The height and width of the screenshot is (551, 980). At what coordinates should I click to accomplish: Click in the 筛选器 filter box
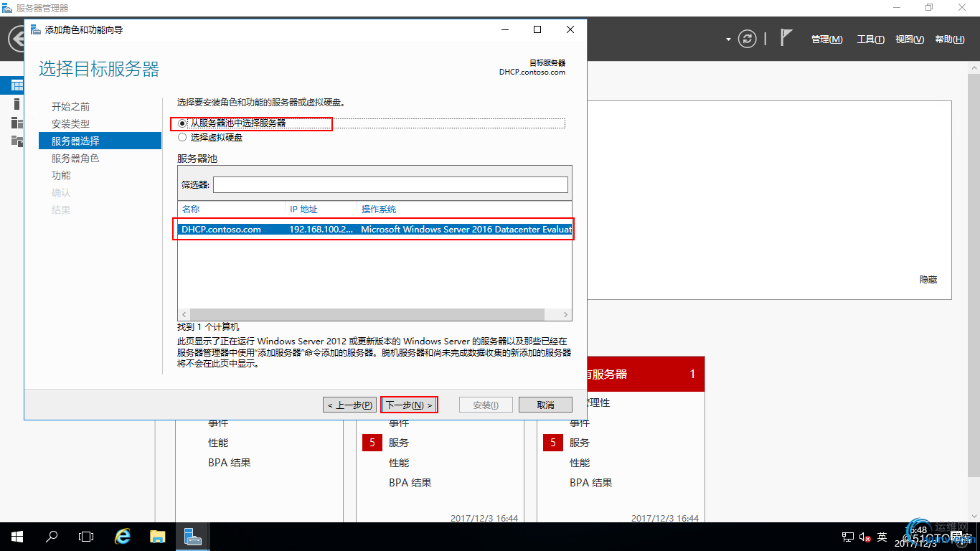click(x=390, y=184)
